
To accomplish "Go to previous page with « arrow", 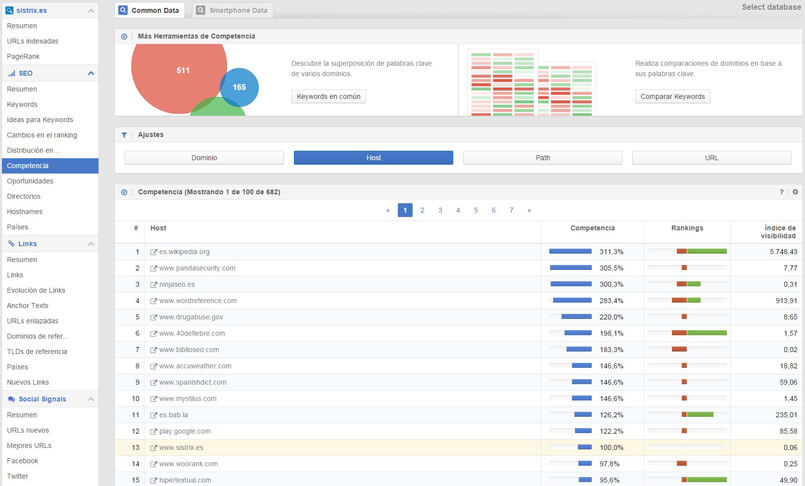I will click(388, 210).
